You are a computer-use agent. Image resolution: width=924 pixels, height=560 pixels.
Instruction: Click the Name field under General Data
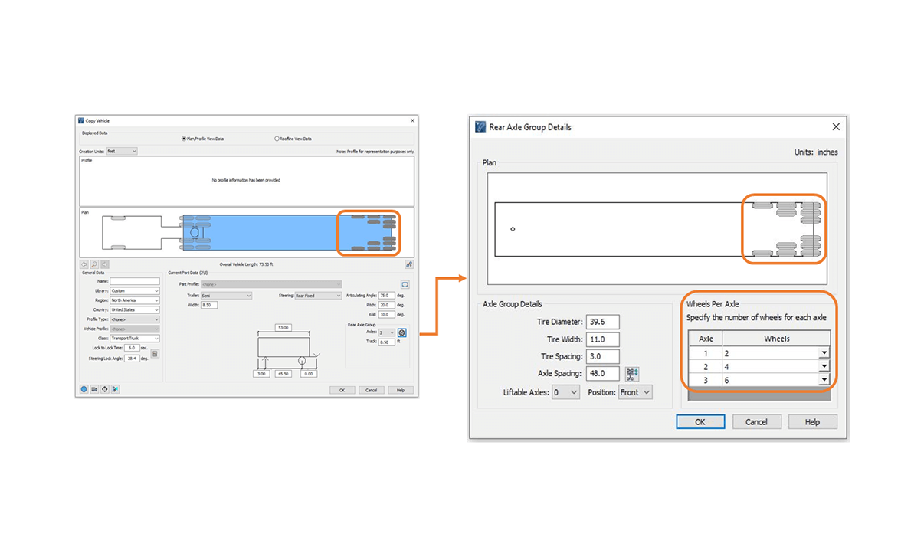coord(135,282)
